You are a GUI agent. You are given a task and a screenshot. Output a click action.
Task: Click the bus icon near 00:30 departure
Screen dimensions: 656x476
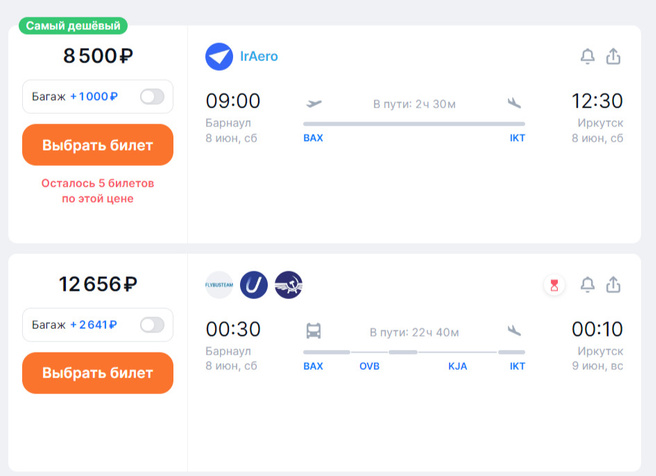(314, 330)
